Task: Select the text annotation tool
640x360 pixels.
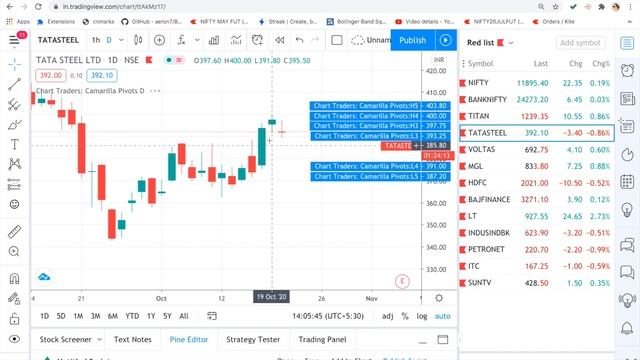Action: tap(14, 144)
